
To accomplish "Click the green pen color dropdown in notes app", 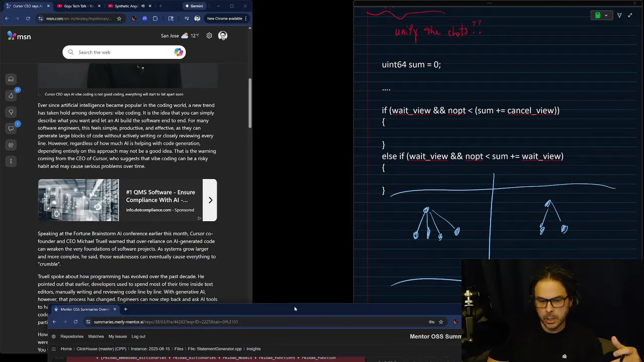I will point(601,16).
